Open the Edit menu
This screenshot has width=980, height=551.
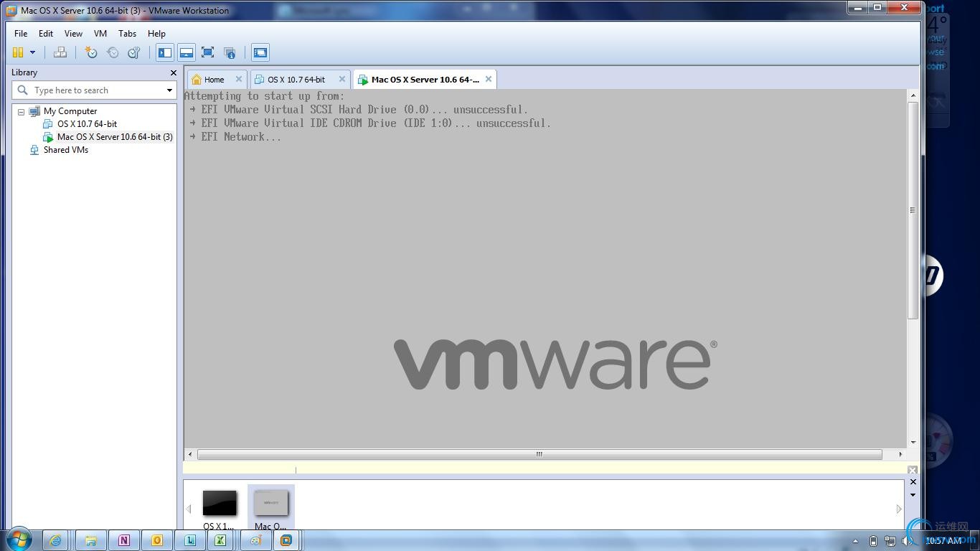tap(46, 34)
